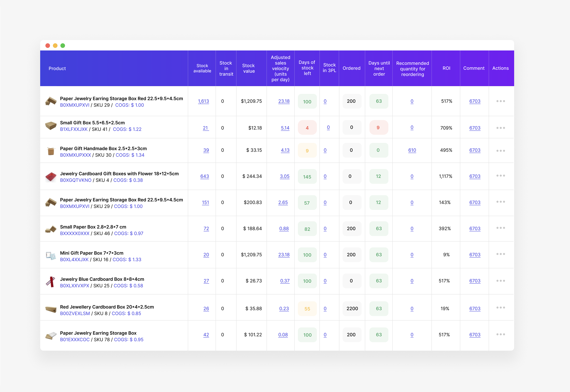Sort by Recommended quantity for reordering header
This screenshot has width=570, height=392.
point(412,69)
